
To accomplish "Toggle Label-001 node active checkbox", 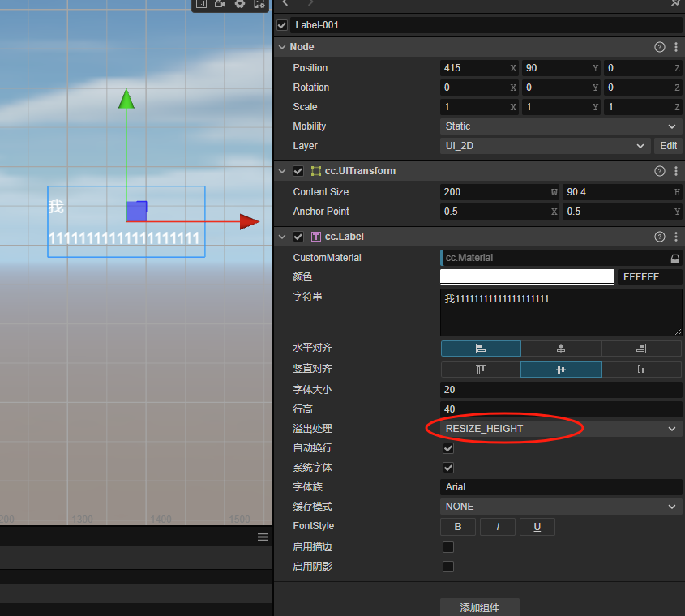I will pyautogui.click(x=282, y=25).
